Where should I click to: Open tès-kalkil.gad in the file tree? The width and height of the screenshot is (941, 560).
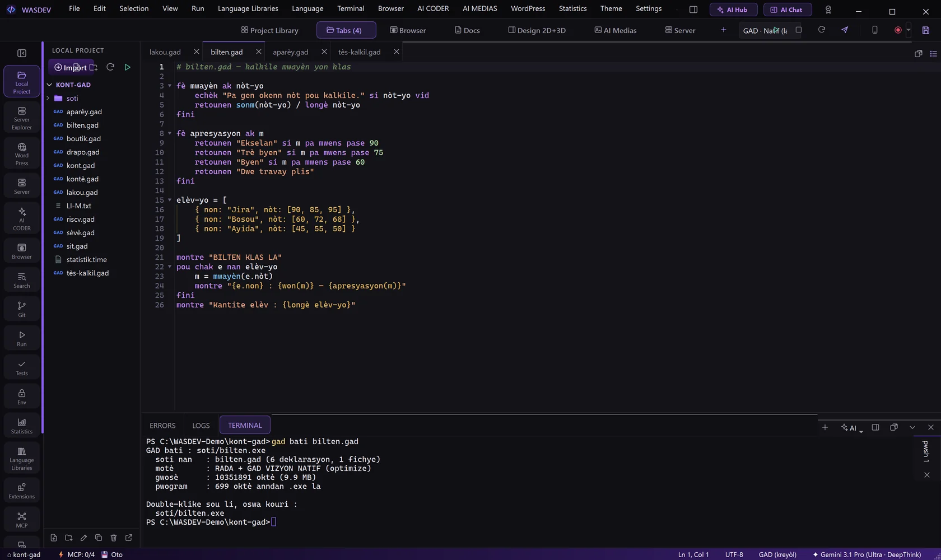(87, 273)
